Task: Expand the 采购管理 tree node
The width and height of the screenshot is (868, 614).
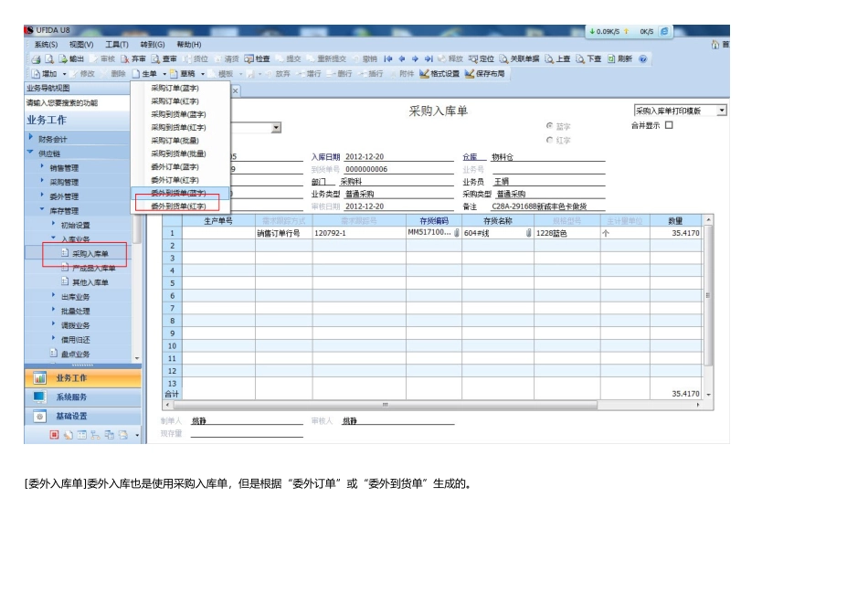Action: pyautogui.click(x=42, y=181)
